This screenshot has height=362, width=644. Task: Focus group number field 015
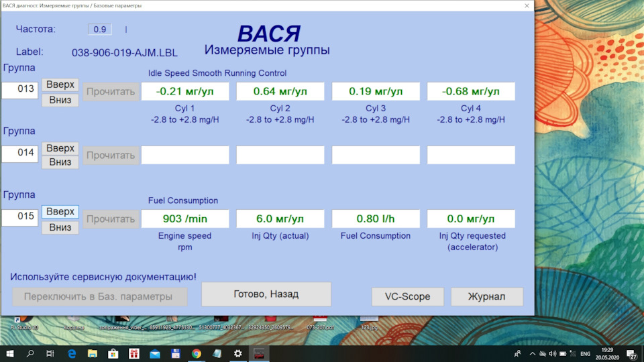[19, 217]
